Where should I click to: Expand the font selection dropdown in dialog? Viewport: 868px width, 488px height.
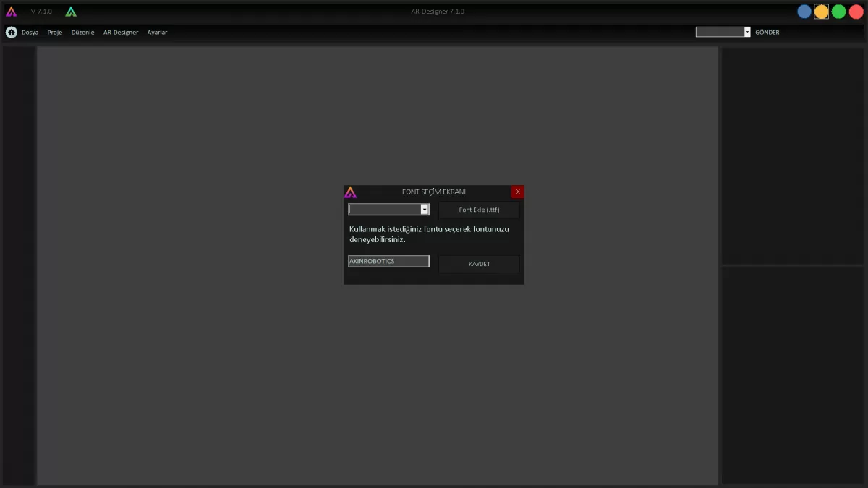(x=425, y=210)
